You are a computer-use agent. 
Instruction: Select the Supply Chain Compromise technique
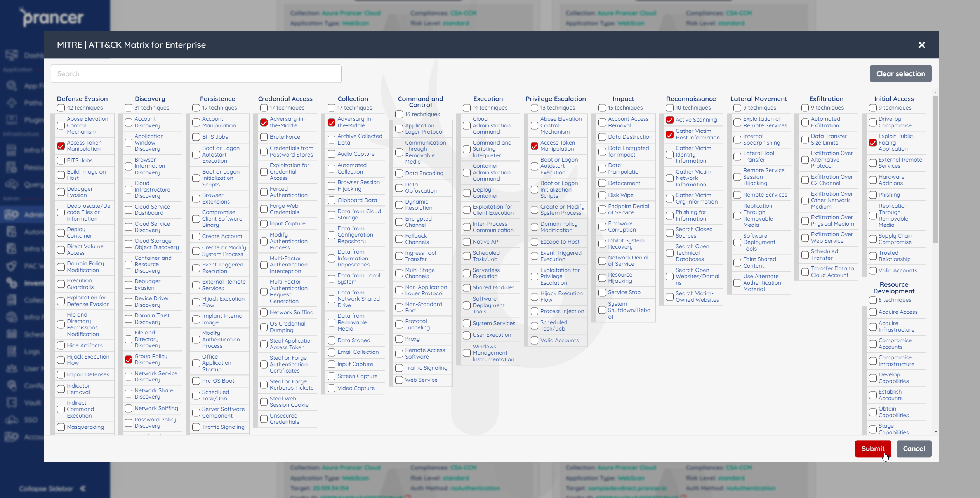873,239
